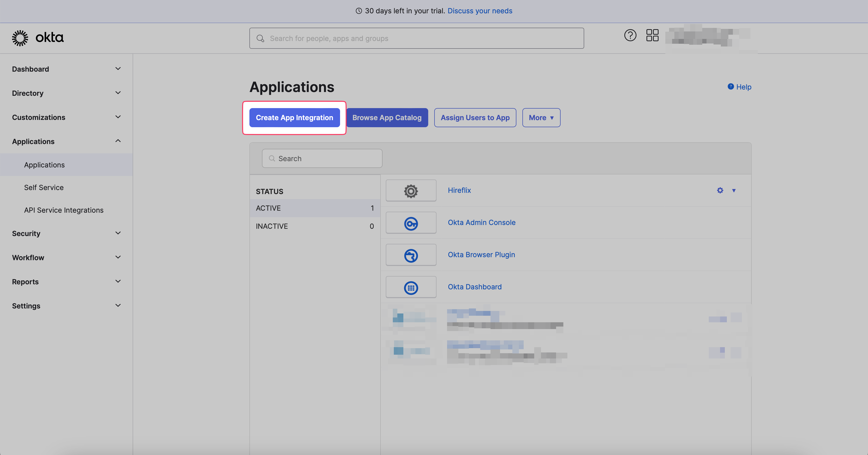Filter by INACTIVE status
This screenshot has width=868, height=455.
click(315, 226)
